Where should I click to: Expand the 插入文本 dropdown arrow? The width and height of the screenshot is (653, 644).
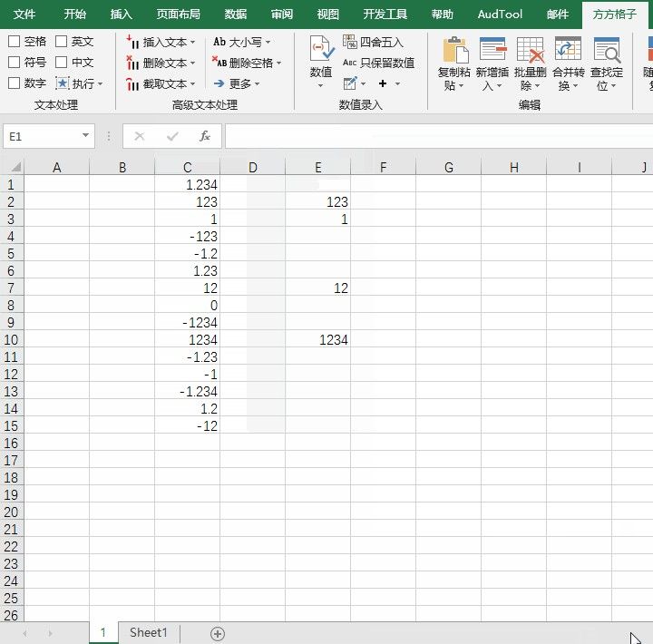tap(192, 42)
